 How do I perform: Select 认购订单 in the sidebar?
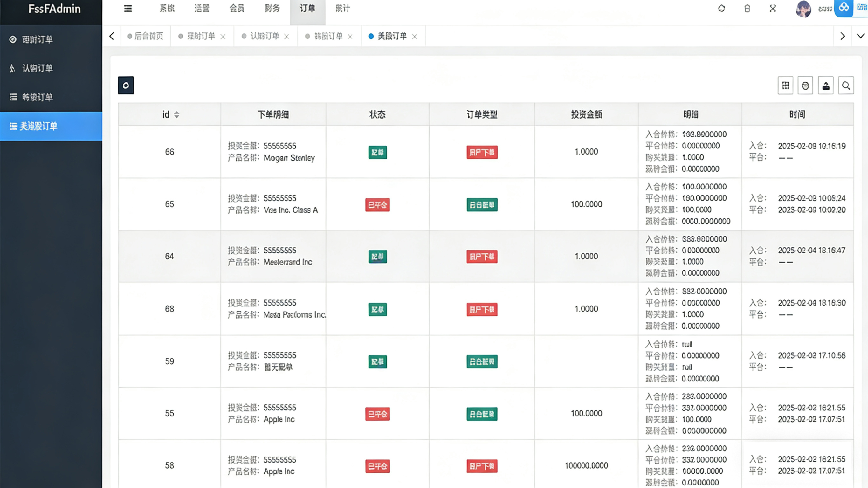click(38, 68)
